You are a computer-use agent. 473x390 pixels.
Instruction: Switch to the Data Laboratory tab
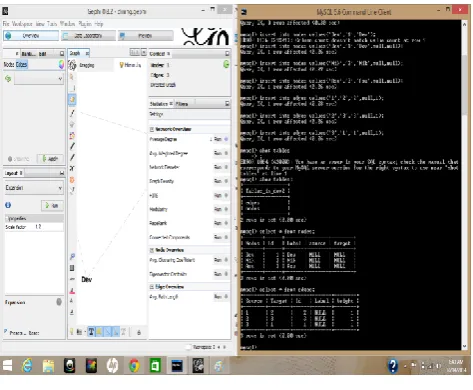point(88,36)
